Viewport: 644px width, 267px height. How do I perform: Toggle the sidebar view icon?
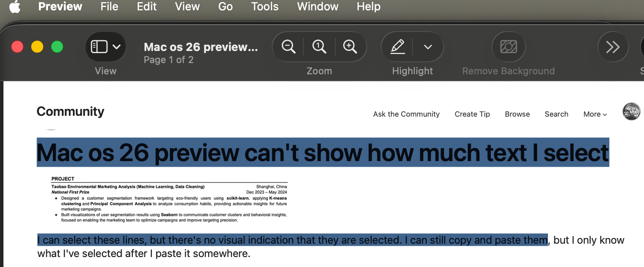(99, 47)
